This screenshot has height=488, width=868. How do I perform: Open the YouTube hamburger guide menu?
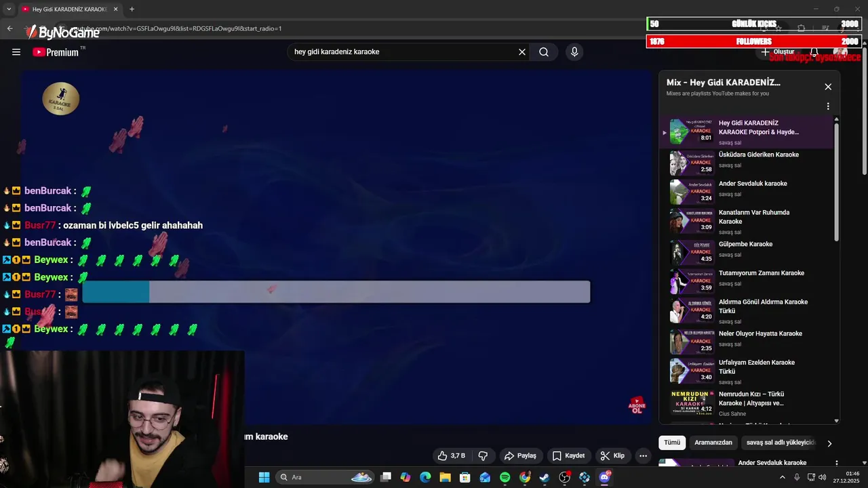click(16, 52)
